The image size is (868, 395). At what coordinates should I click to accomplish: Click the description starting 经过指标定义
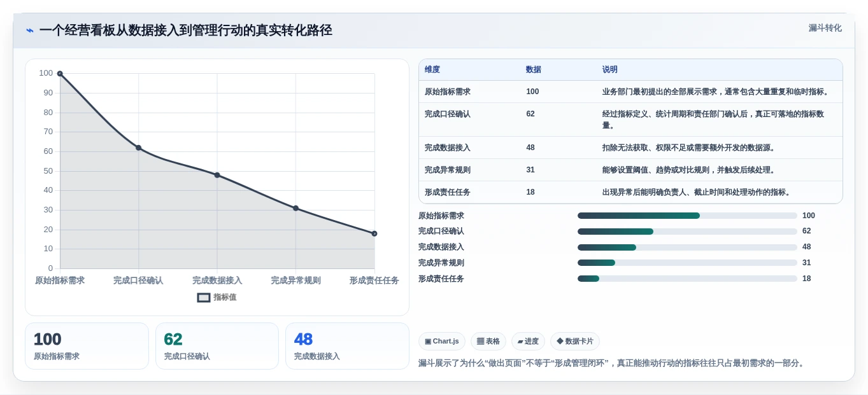713,120
